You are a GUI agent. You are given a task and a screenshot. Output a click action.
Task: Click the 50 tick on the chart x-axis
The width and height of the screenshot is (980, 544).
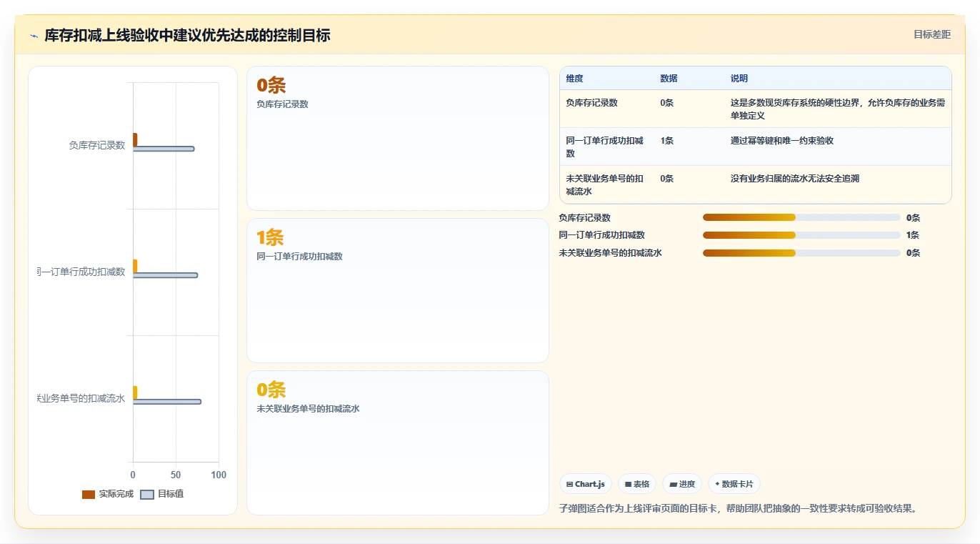[x=176, y=475]
